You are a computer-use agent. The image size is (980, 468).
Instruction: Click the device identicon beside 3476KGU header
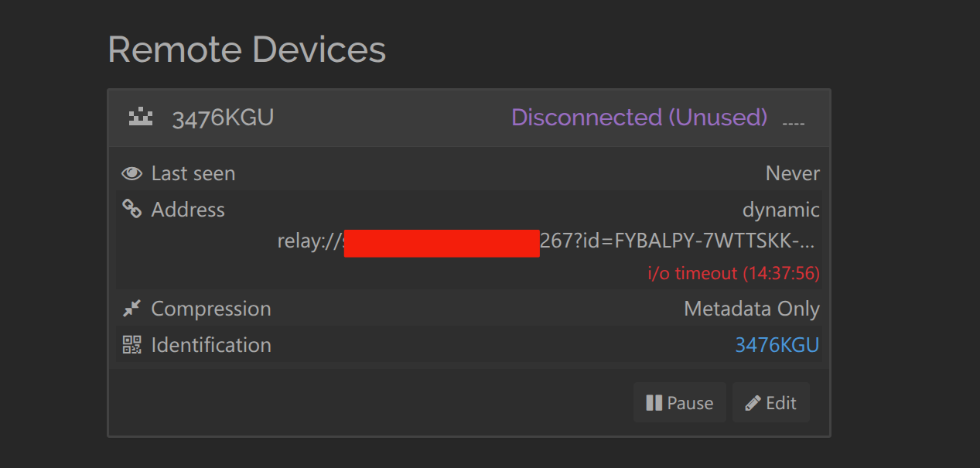tap(141, 118)
